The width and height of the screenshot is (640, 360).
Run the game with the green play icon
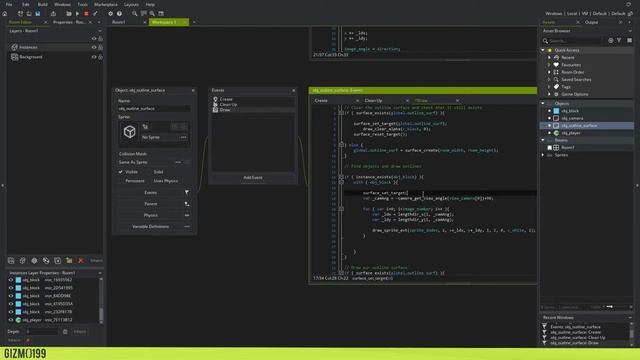tap(77, 13)
